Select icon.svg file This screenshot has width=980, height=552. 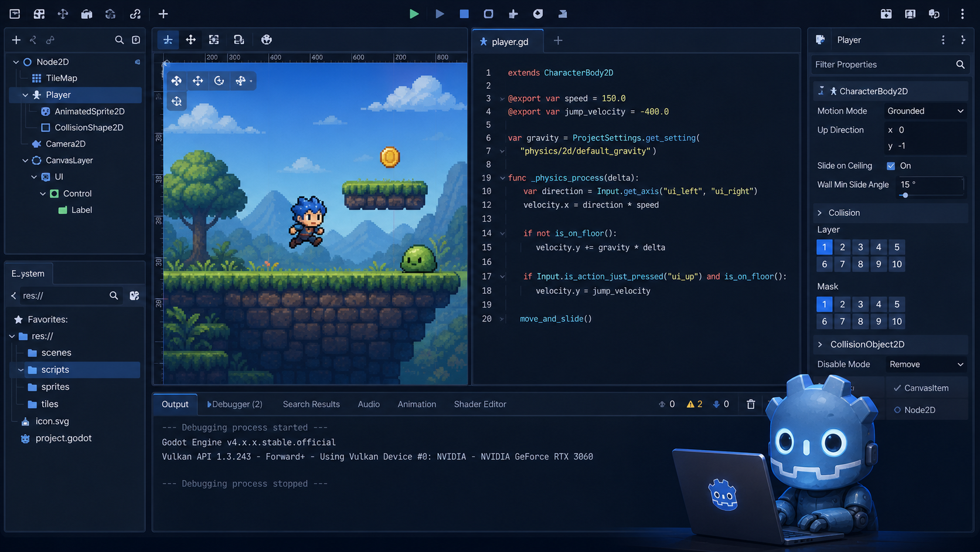tap(45, 421)
